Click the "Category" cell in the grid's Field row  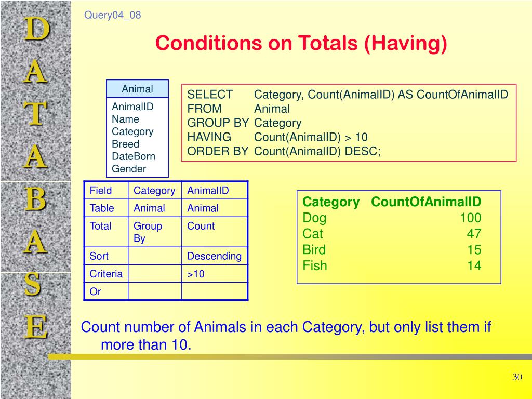coord(154,191)
